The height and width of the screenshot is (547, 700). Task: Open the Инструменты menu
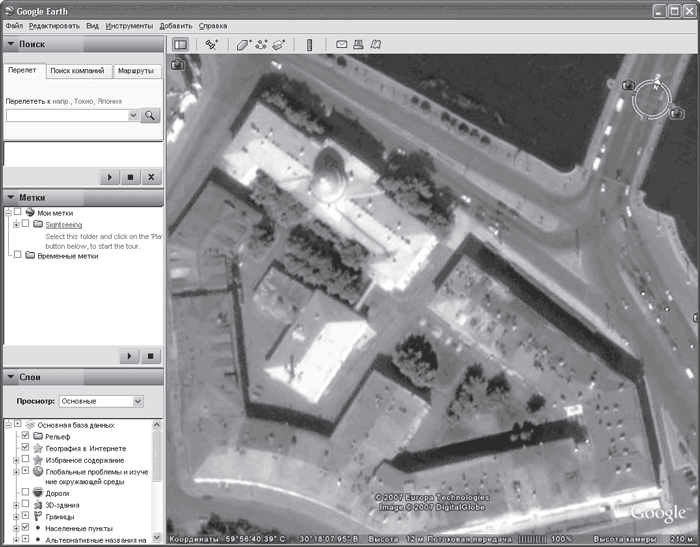[128, 23]
